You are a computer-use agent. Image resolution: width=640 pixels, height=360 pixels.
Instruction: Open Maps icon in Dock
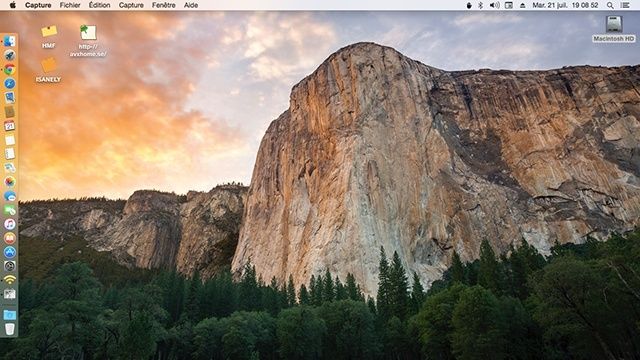tap(9, 168)
